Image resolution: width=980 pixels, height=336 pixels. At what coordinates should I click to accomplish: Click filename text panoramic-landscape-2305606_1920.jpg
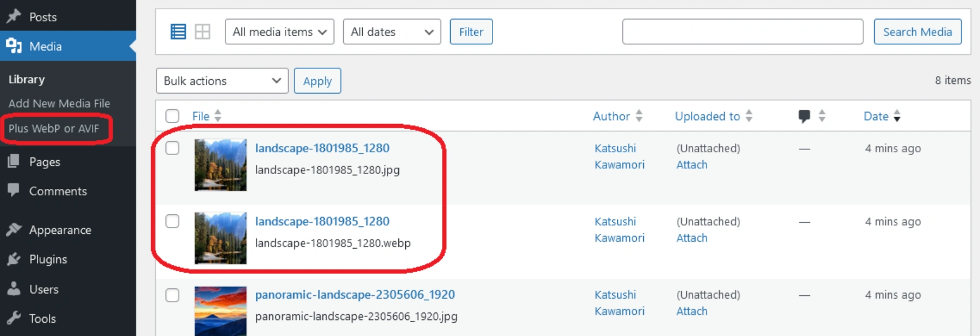[356, 316]
